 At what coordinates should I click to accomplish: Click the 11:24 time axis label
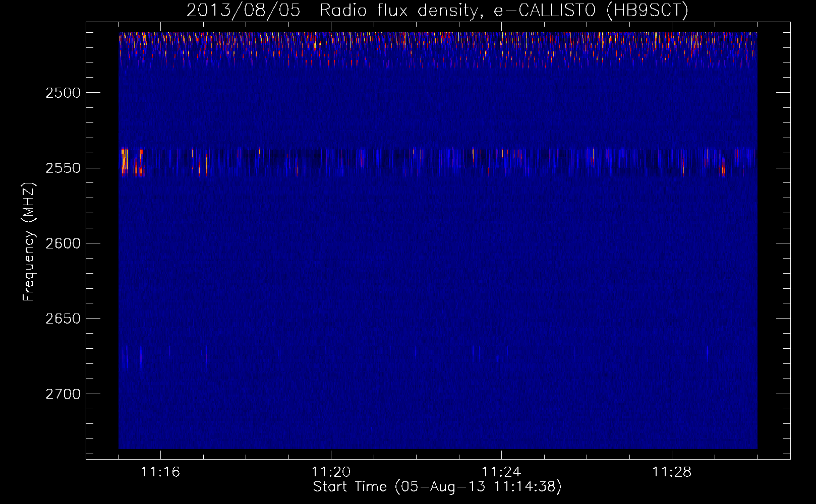click(x=501, y=472)
